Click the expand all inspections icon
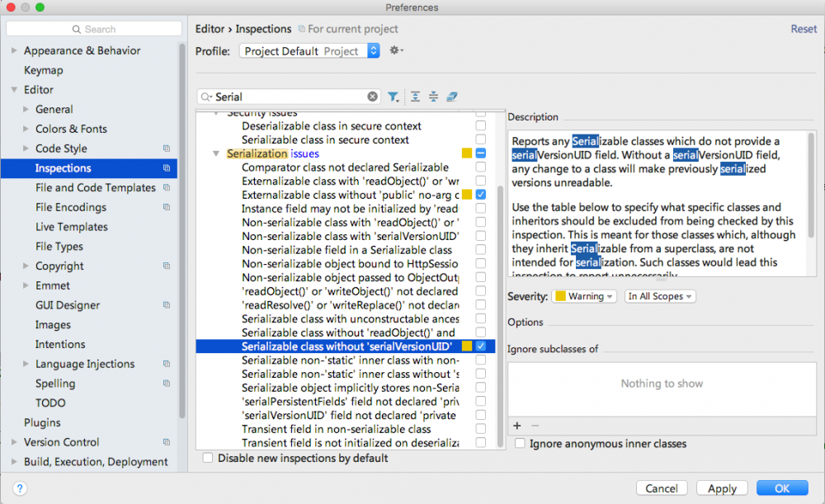The width and height of the screenshot is (825, 504). tap(415, 97)
